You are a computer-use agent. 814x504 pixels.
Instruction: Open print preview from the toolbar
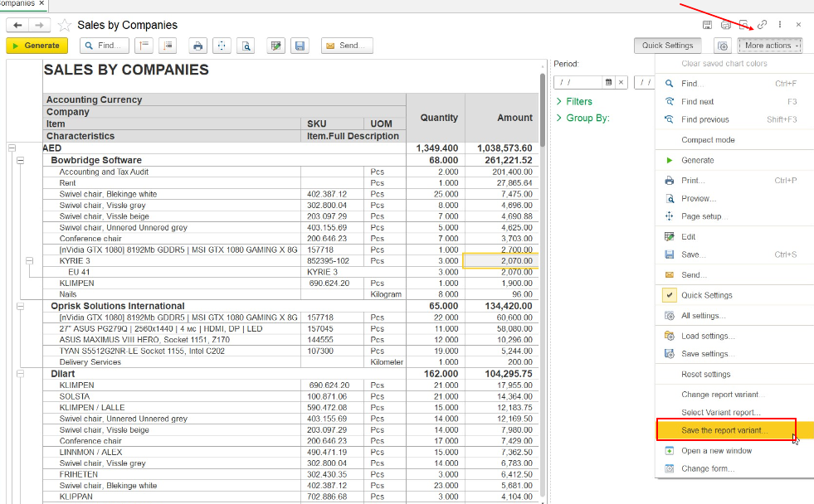(245, 46)
